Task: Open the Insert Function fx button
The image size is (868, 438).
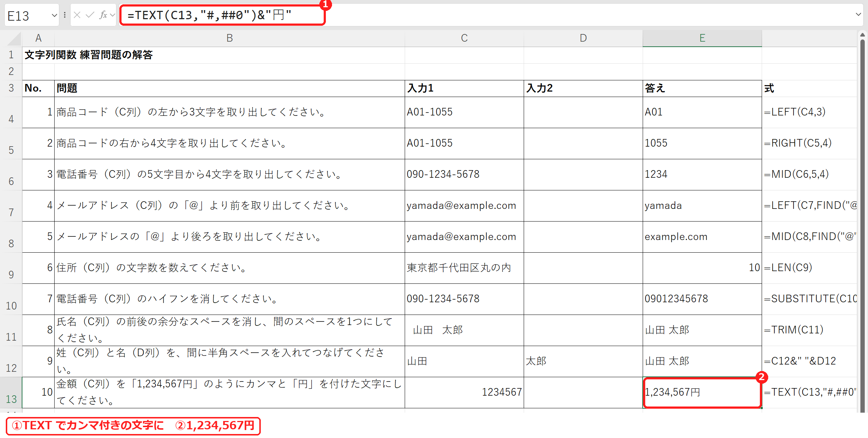Action: [103, 15]
